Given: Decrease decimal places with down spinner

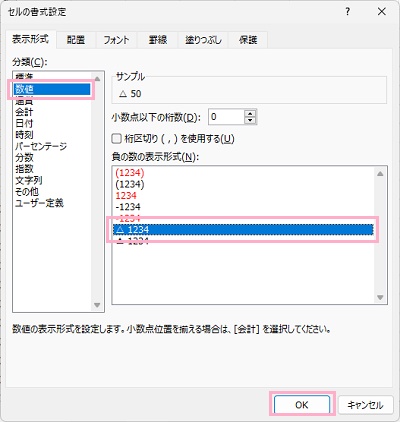Looking at the screenshot, I should pyautogui.click(x=250, y=120).
